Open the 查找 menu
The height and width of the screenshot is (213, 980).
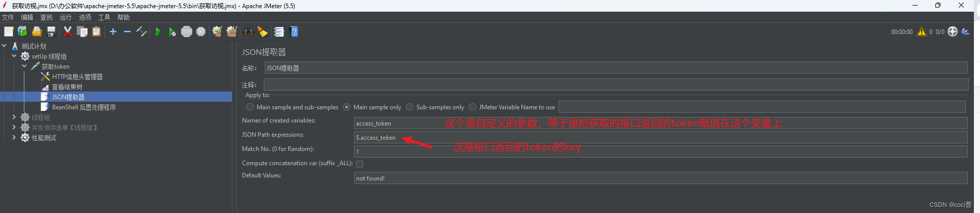[46, 17]
